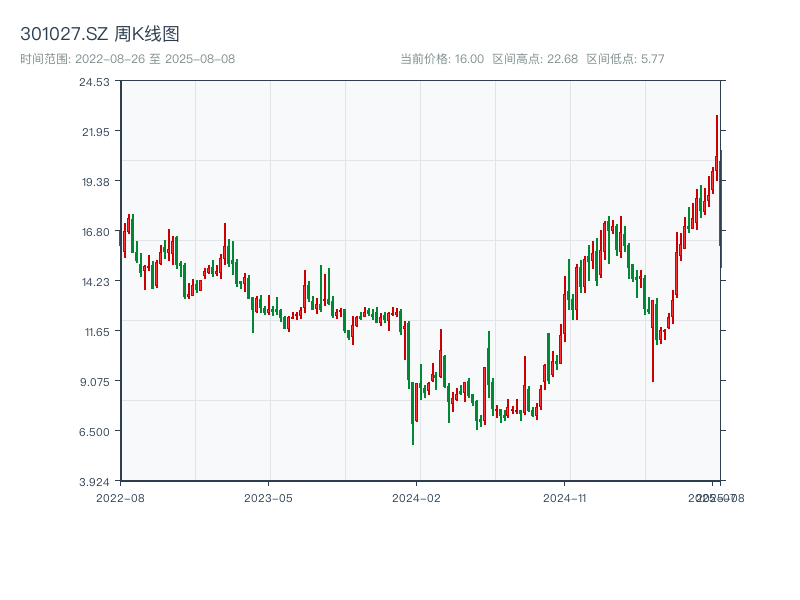The image size is (800, 600).
Task: Click the lowest candlestick wick on the chart
Action: [x=413, y=442]
